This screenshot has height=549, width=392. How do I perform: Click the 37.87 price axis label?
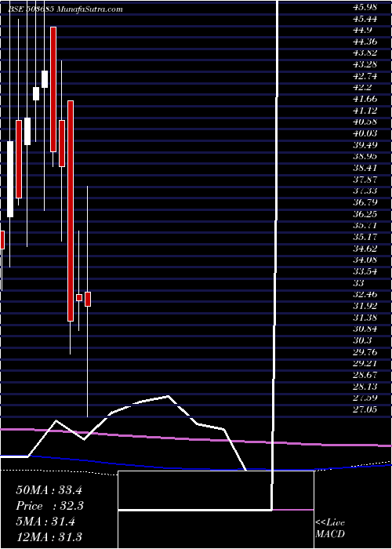coord(365,180)
